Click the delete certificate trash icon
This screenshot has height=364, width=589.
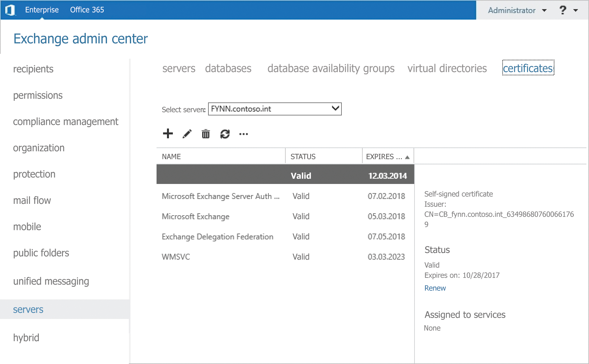(205, 134)
